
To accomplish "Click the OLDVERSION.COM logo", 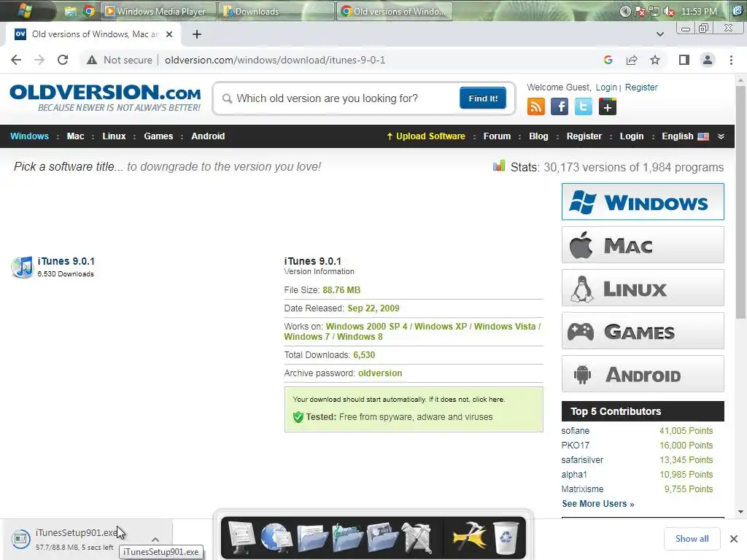I will (105, 98).
